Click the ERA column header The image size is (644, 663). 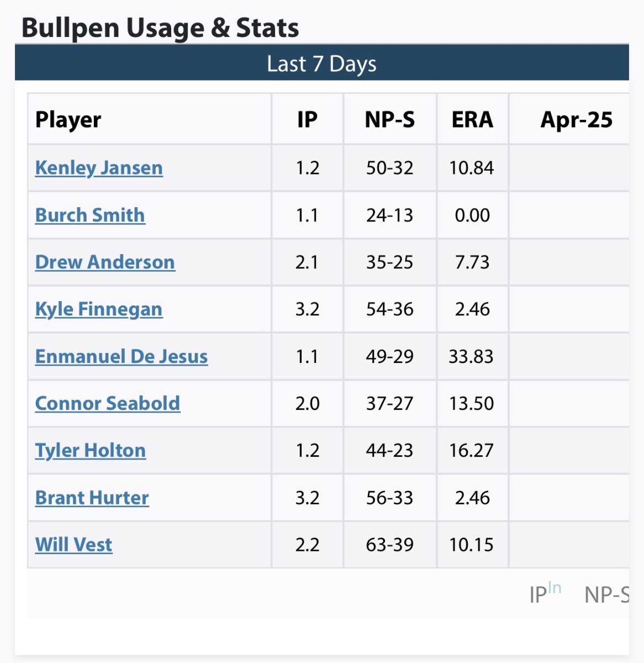pyautogui.click(x=472, y=120)
